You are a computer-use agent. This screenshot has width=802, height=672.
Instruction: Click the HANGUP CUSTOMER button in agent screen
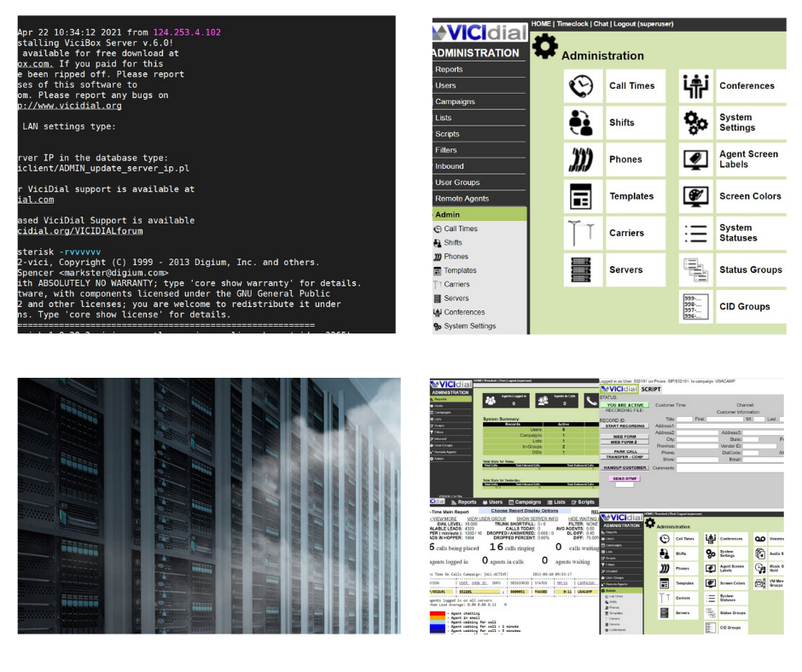(x=625, y=467)
